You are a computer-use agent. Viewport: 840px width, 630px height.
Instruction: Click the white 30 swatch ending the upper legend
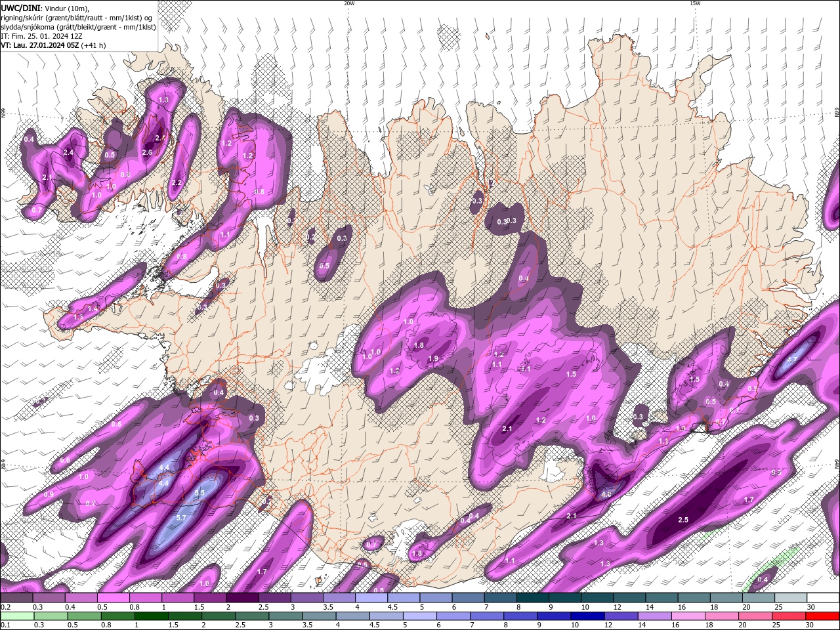click(824, 598)
